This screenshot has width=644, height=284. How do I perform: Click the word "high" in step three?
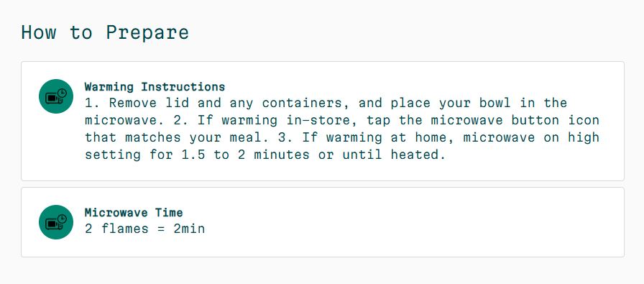coord(584,137)
